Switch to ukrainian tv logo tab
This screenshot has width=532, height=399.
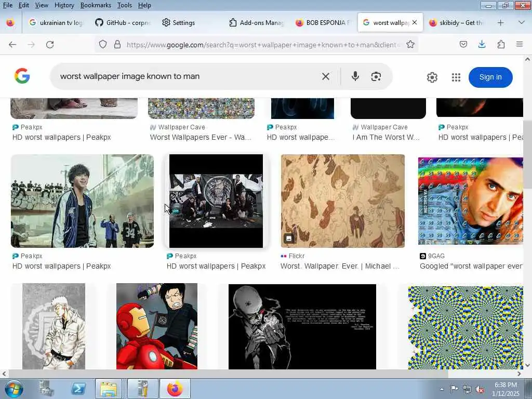pyautogui.click(x=56, y=23)
